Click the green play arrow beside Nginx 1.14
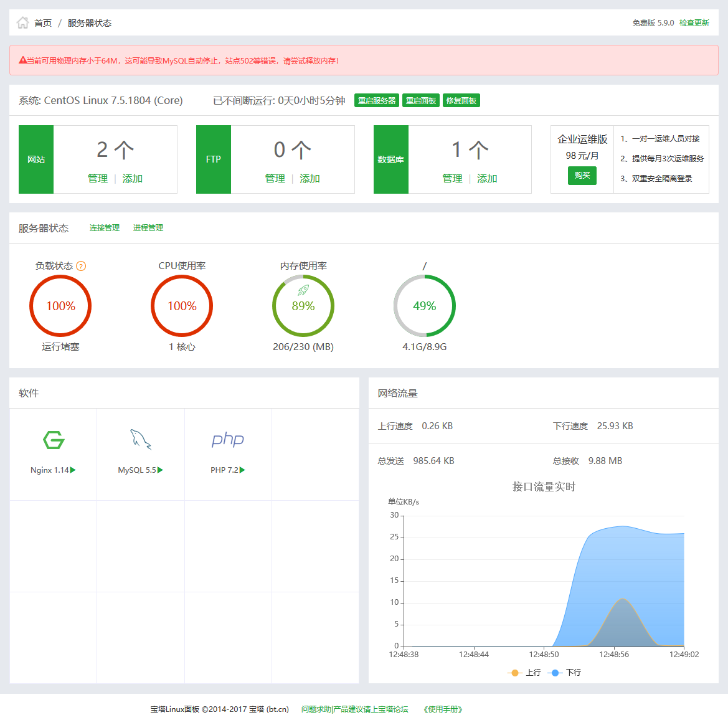The image size is (728, 725). point(73,470)
